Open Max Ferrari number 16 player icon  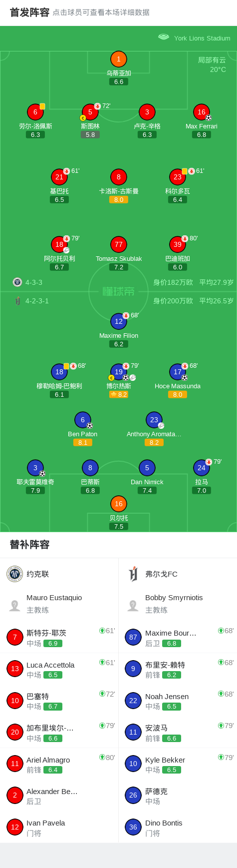[x=201, y=112]
